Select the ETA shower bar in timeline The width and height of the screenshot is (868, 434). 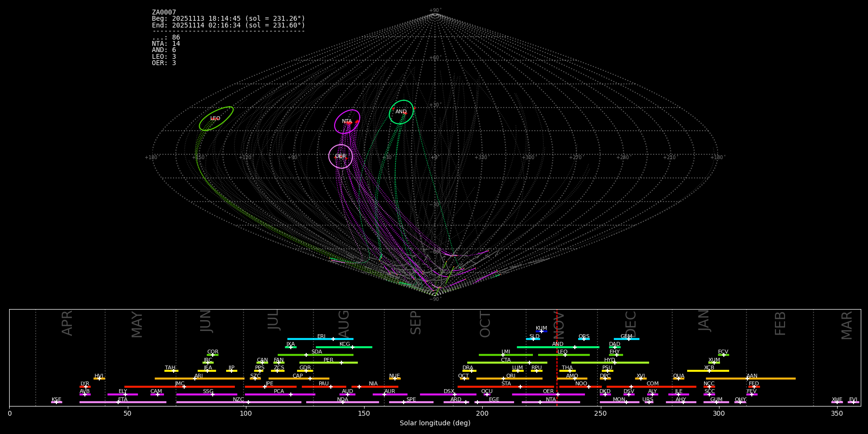123,402
